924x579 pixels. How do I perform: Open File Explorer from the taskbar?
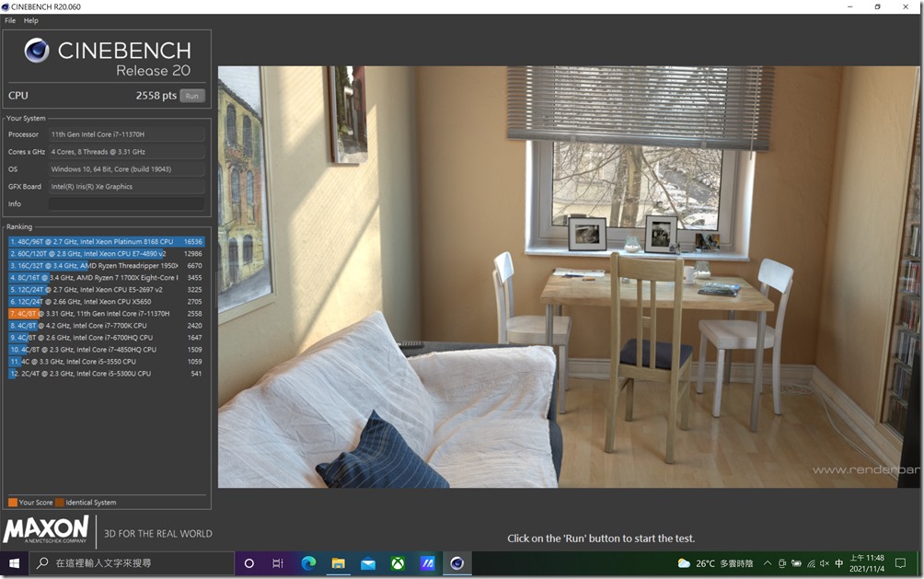(338, 562)
